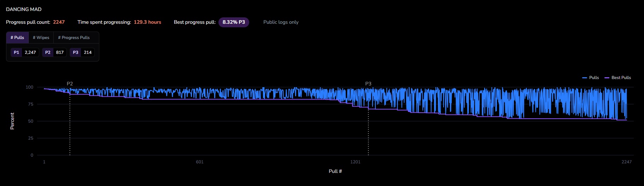Select the # Pulls tab

click(17, 38)
